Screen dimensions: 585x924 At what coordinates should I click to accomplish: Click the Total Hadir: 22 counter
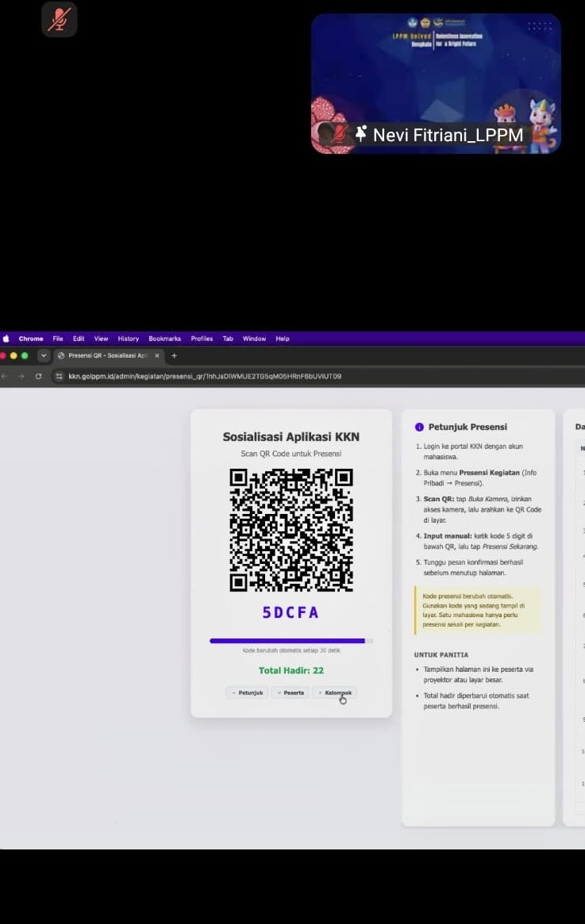(291, 671)
